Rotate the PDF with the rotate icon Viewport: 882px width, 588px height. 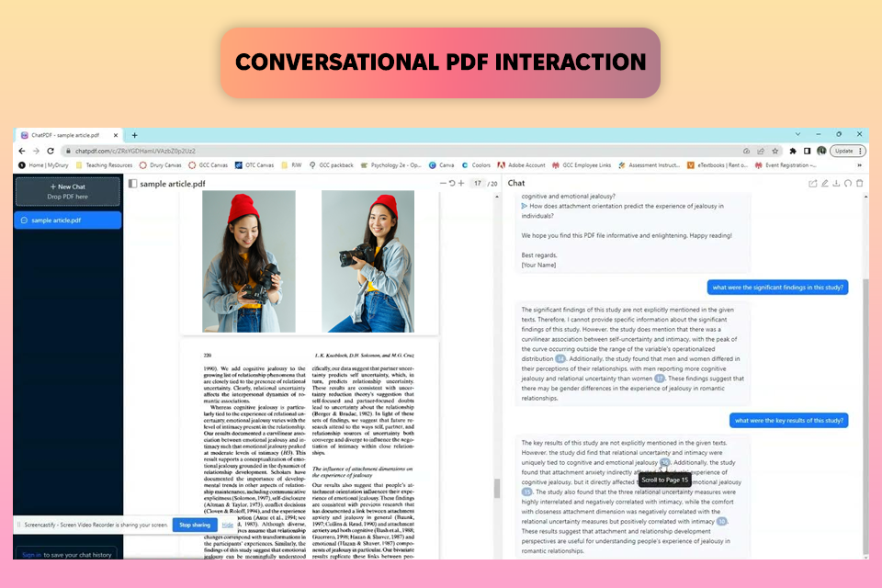click(452, 183)
